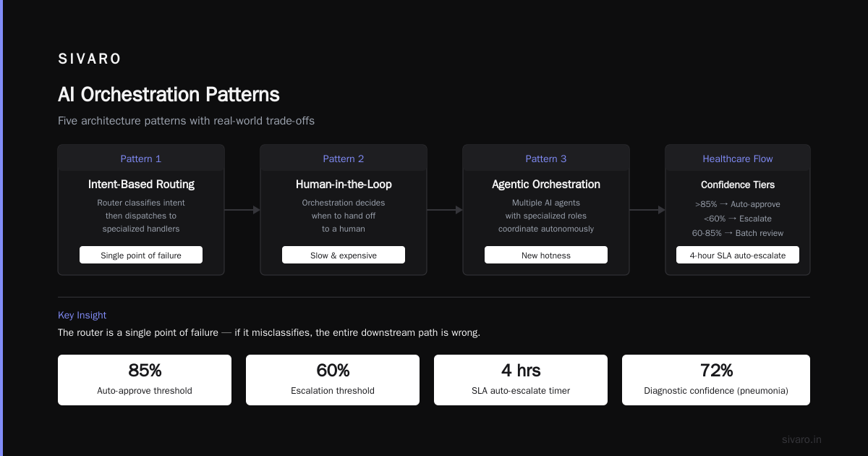Image resolution: width=868 pixels, height=456 pixels.
Task: Select the 4 hrs SLA timer card
Action: [x=521, y=380]
